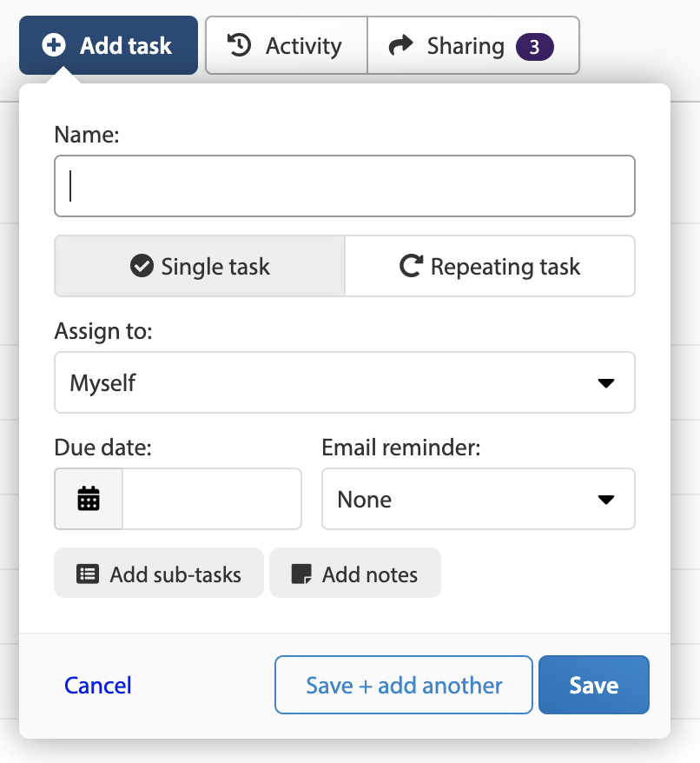Save the new task
Image resolution: width=700 pixels, height=763 pixels.
pos(593,685)
